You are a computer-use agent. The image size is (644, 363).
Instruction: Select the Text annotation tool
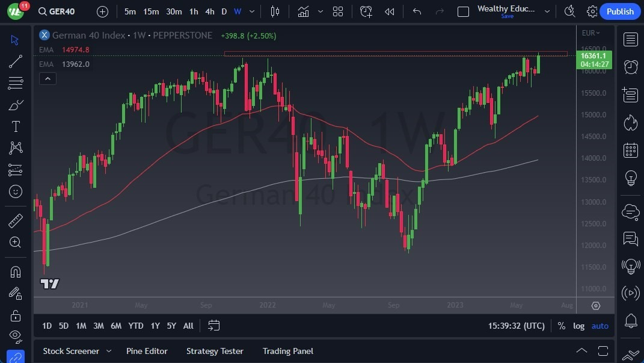pyautogui.click(x=15, y=126)
